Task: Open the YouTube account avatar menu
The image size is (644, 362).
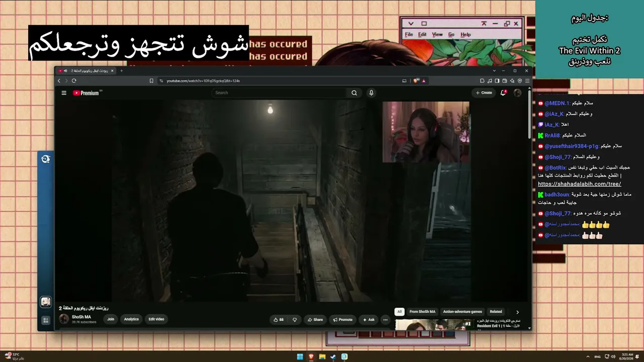Action: pos(517,93)
